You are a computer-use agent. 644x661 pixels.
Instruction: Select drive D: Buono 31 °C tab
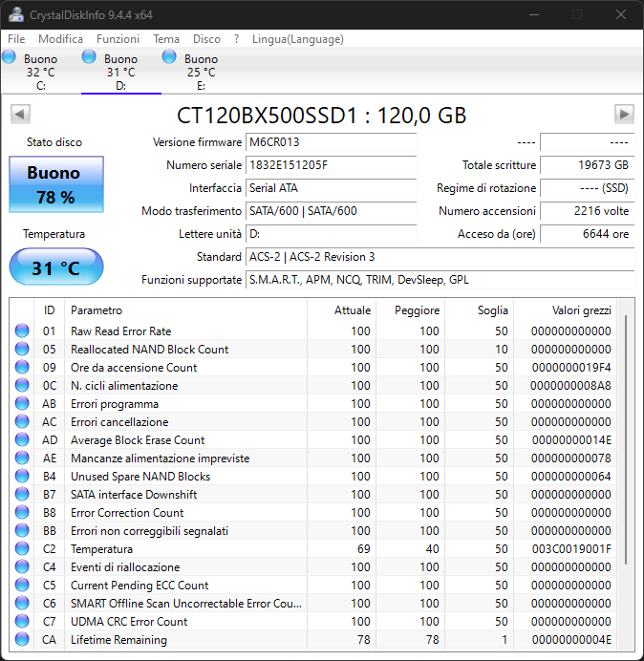click(121, 72)
